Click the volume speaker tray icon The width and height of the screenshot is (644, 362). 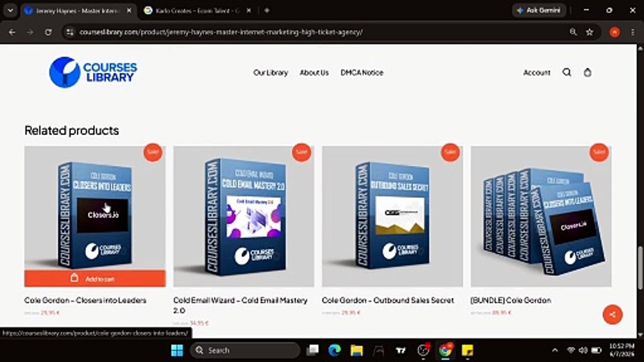(x=583, y=350)
